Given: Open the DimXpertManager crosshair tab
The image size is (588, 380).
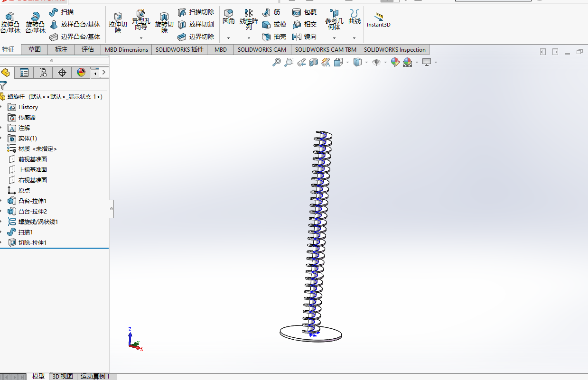Looking at the screenshot, I should pos(62,73).
